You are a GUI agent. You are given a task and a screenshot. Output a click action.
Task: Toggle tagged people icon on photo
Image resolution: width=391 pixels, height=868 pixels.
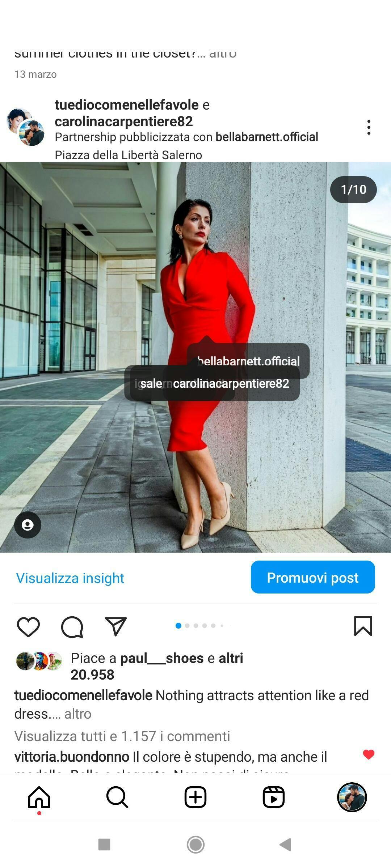pyautogui.click(x=28, y=525)
